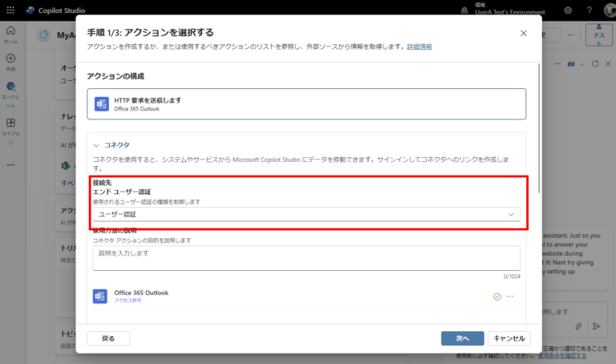616x364 pixels.
Task: Click the Outlook icon in HTTP request card
Action: 102,104
